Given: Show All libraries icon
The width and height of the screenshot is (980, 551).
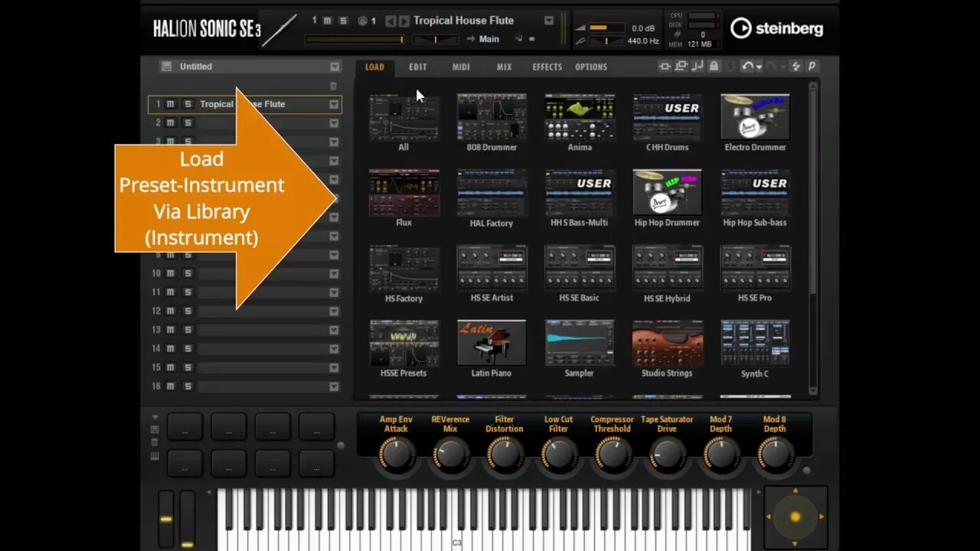Looking at the screenshot, I should point(403,117).
